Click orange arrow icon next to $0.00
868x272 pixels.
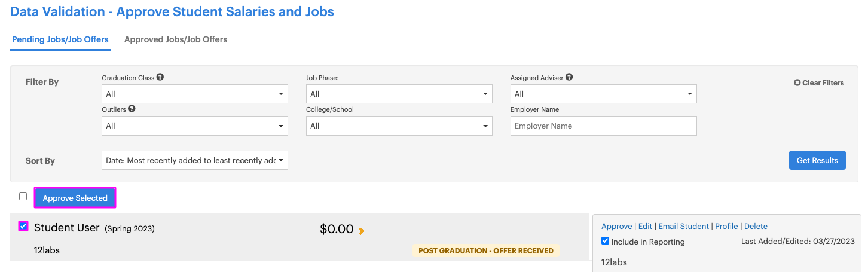tap(362, 231)
